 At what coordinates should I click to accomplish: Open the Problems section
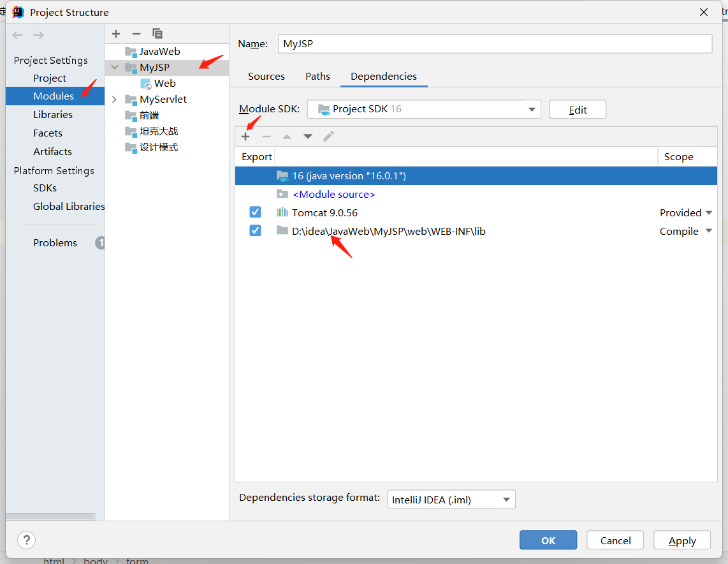coord(55,242)
